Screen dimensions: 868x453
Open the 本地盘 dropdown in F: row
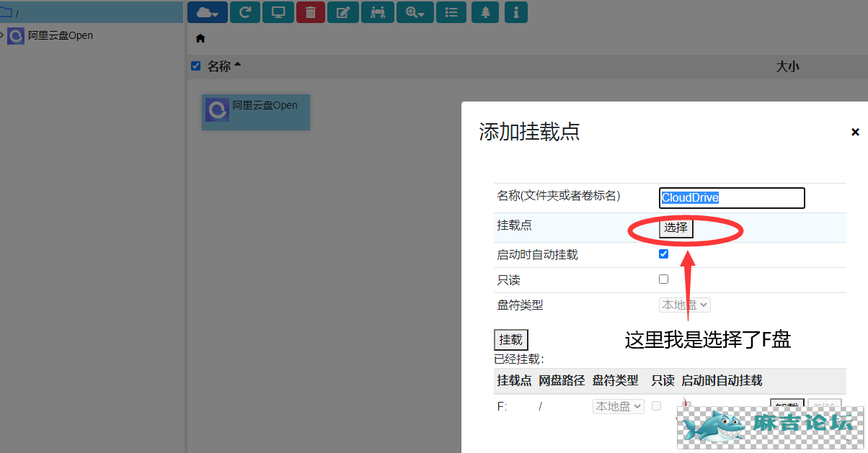(619, 406)
